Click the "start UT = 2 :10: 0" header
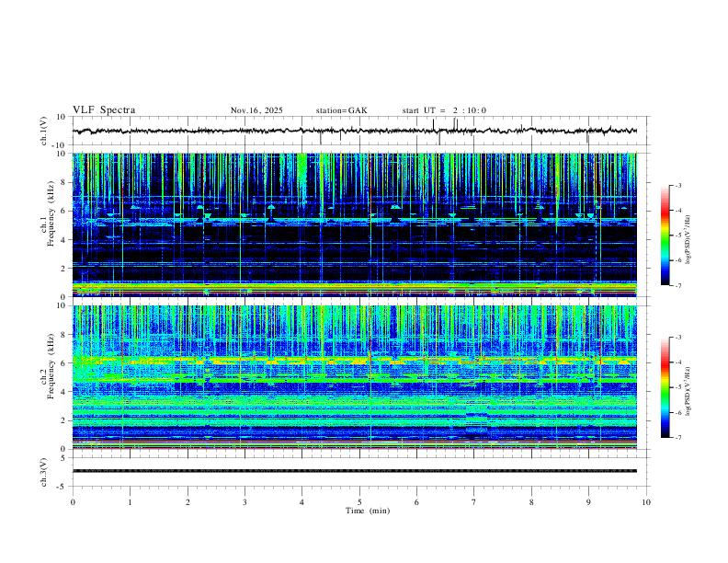The height and width of the screenshot is (563, 728). (444, 110)
